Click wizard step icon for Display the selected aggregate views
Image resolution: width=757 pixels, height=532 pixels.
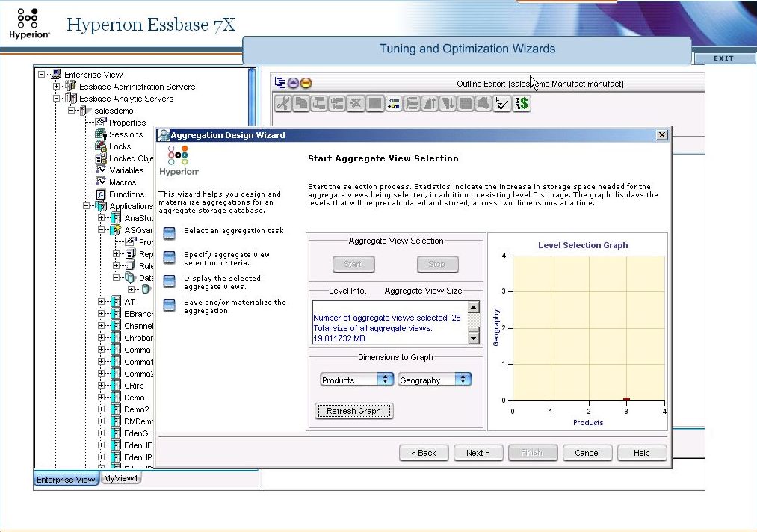pyautogui.click(x=169, y=282)
